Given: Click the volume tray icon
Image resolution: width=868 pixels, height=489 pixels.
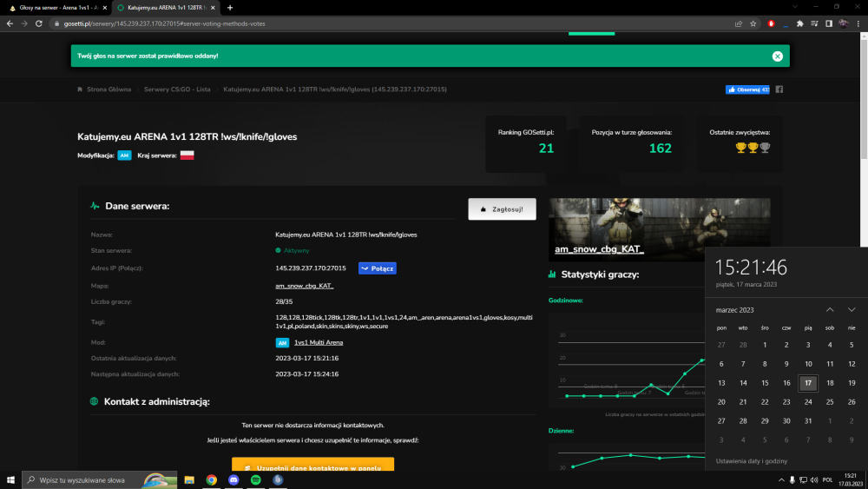Looking at the screenshot, I should click(x=814, y=480).
